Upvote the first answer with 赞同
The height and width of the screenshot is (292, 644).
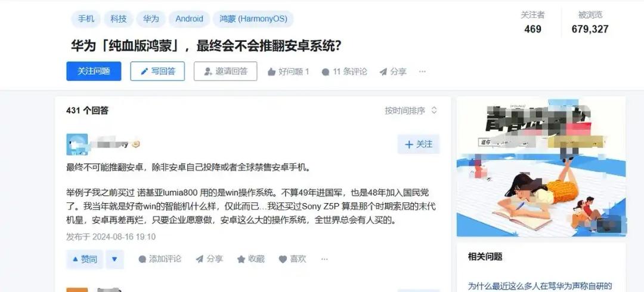tap(85, 260)
